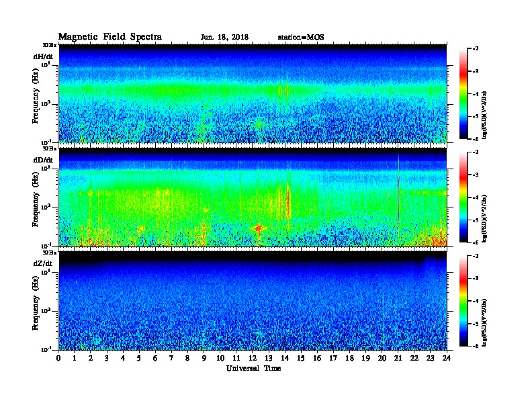Image resolution: width=532 pixels, height=411 pixels.
Task: Click the -6 tick on the dH/dt color bar
Action: tap(476, 139)
